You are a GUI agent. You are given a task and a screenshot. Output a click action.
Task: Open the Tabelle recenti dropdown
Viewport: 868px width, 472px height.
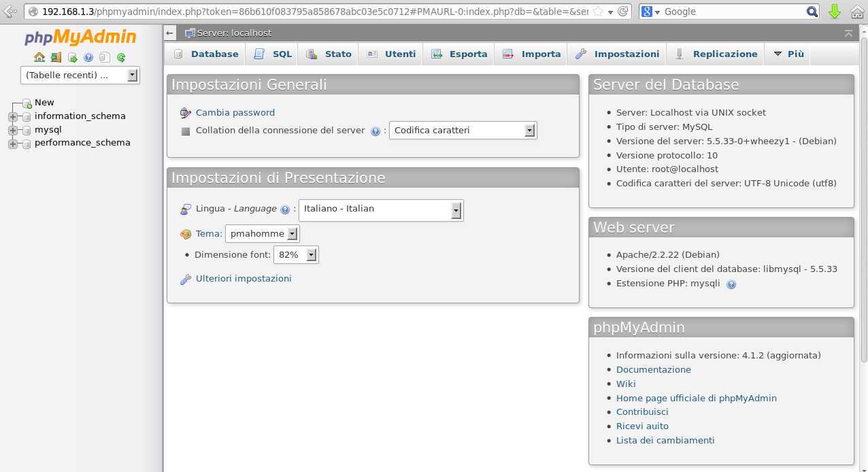(x=80, y=75)
